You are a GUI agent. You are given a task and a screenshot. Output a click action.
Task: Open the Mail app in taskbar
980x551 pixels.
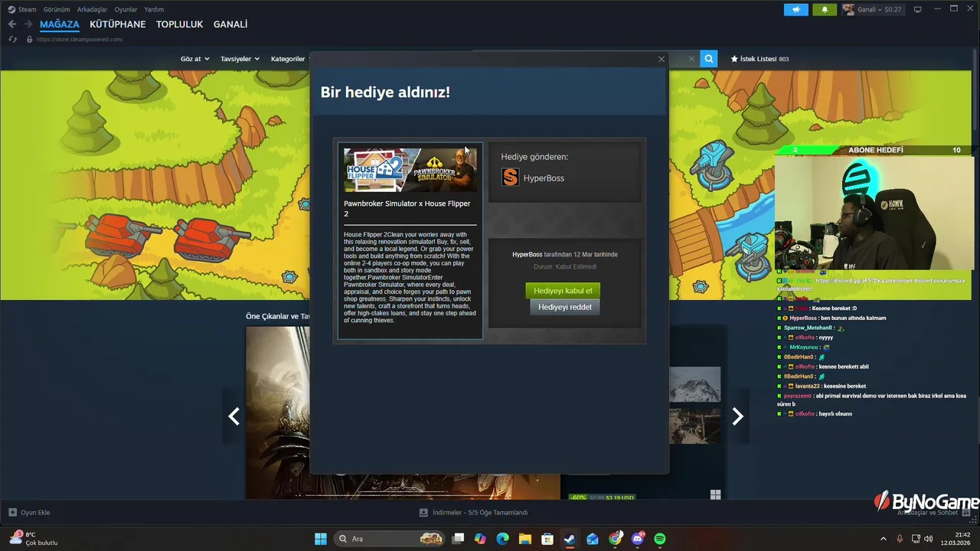[x=593, y=539]
